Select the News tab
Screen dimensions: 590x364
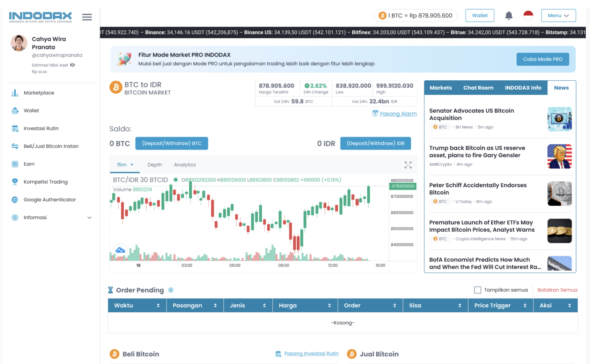pos(561,88)
